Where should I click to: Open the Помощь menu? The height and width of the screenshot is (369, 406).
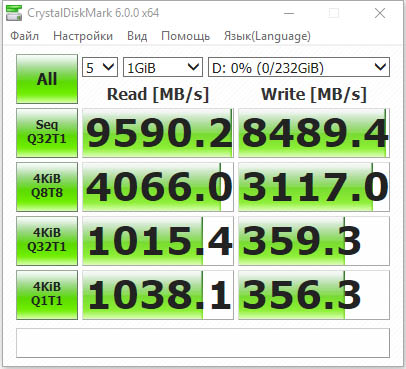coord(185,36)
